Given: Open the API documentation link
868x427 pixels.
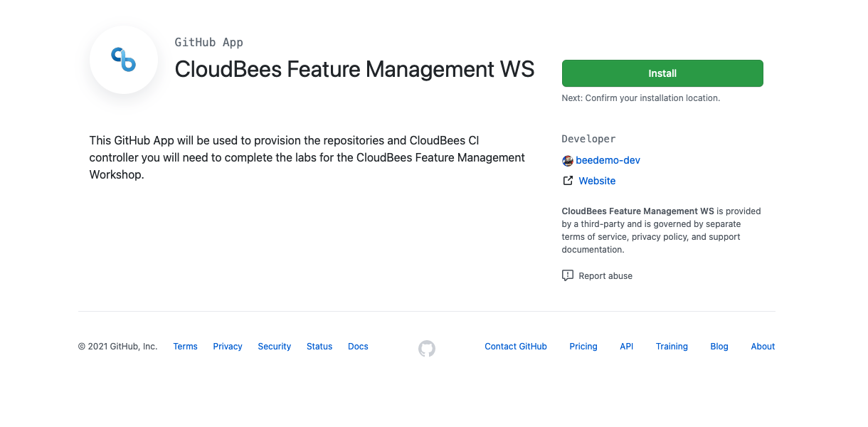Looking at the screenshot, I should click(627, 347).
